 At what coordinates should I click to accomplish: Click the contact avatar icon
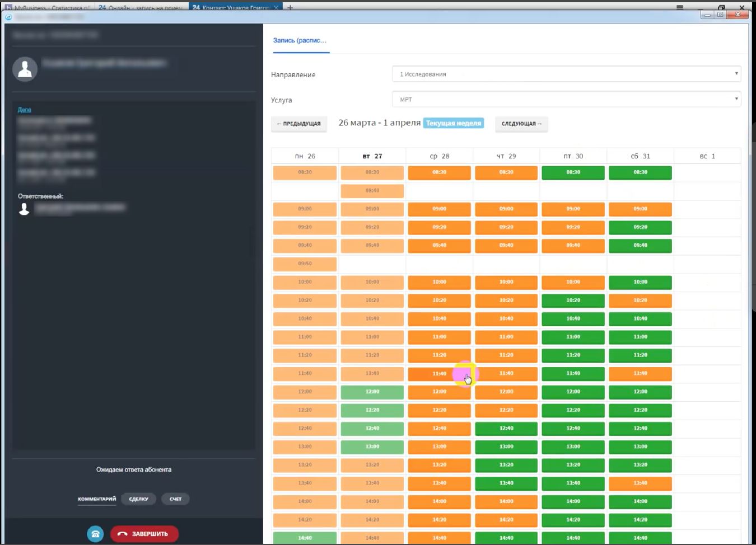coord(25,69)
